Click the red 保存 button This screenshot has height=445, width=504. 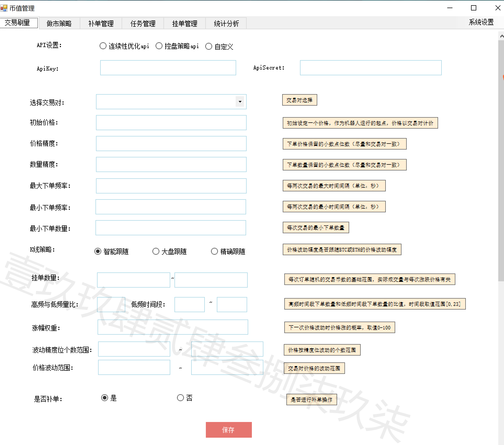pos(229,430)
